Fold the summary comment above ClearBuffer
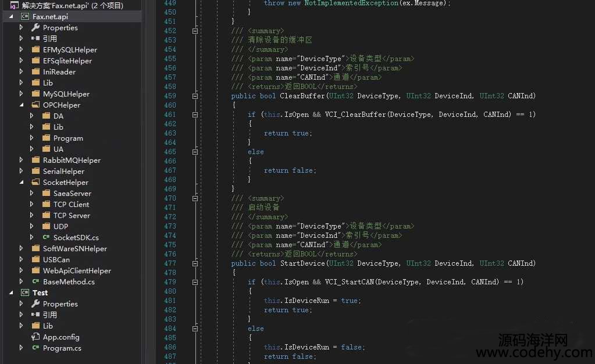This screenshot has width=595, height=364. click(195, 31)
